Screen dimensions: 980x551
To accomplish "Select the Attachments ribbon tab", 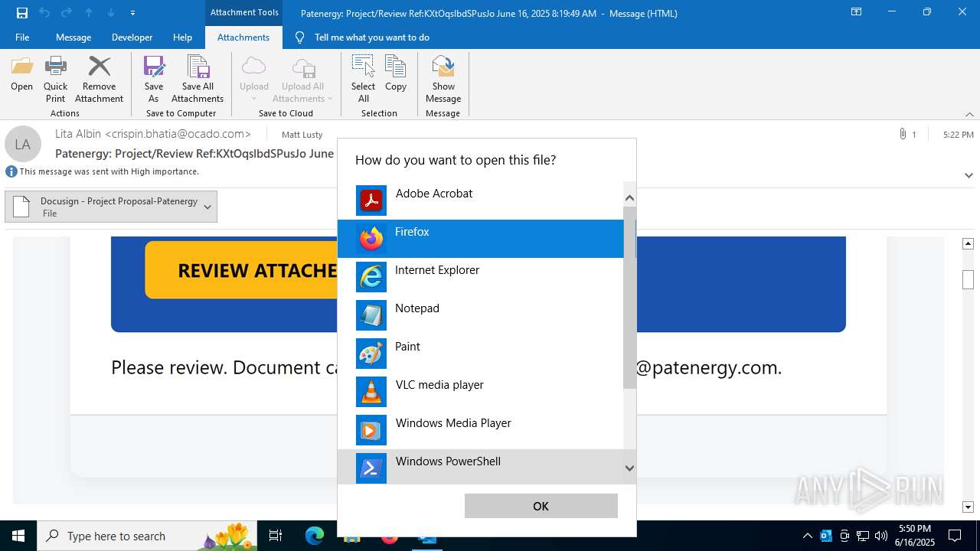I will [243, 37].
